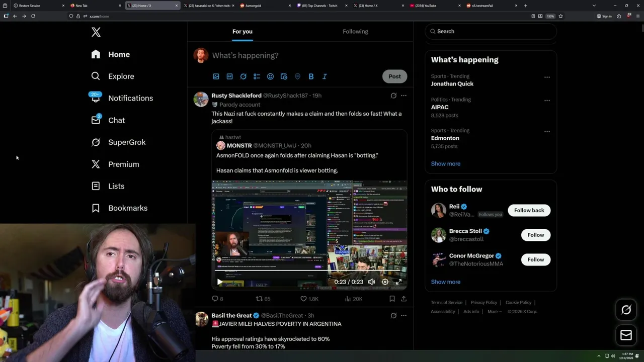This screenshot has height=362, width=644.
Task: Open the Terms of Service link
Action: (x=446, y=303)
